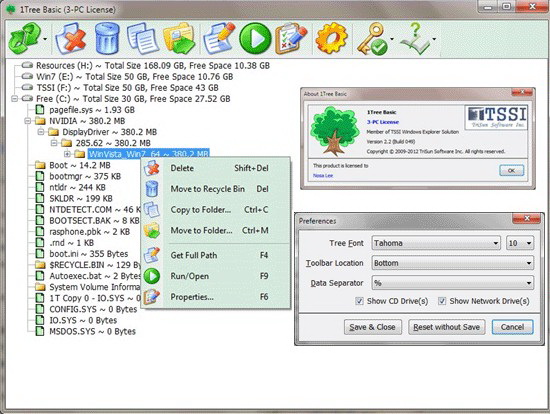
Task: Open the Refresh icon's dropdown arrow
Action: pos(45,39)
